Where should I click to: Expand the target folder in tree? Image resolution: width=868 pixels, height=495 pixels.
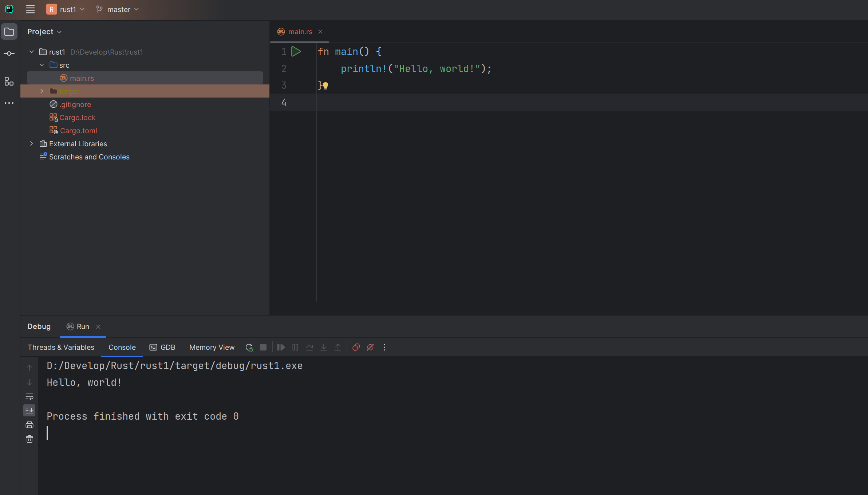[x=42, y=91]
